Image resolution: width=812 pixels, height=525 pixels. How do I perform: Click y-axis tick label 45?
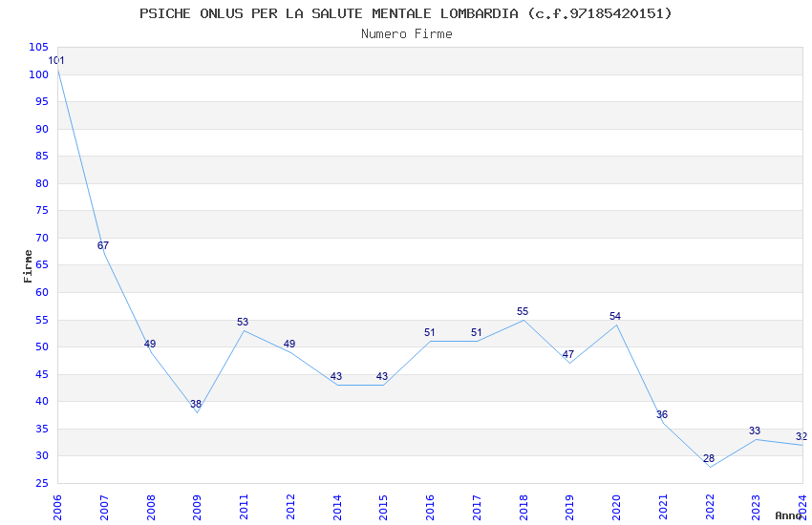pyautogui.click(x=42, y=374)
